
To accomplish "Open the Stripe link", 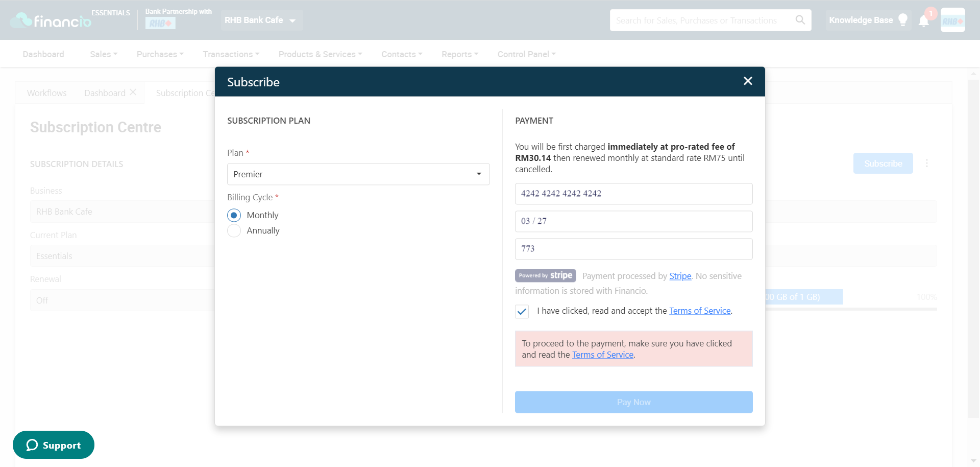I will 680,276.
